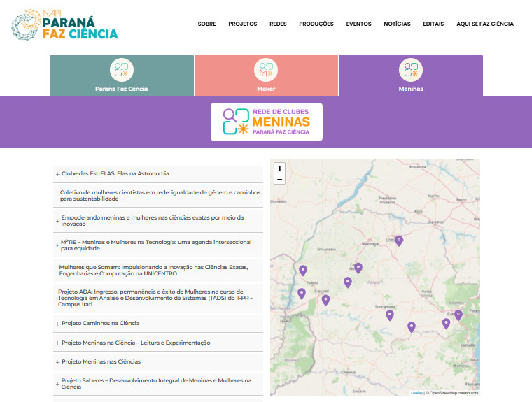This screenshot has height=402, width=532.
Task: Click the Paraná Faz Ciência site logo
Action: point(64,24)
